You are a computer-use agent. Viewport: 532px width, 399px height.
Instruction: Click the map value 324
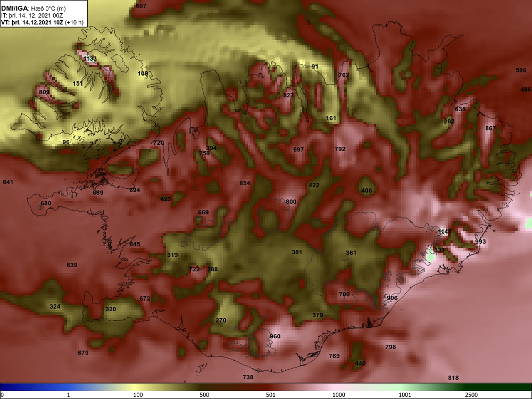pyautogui.click(x=55, y=307)
